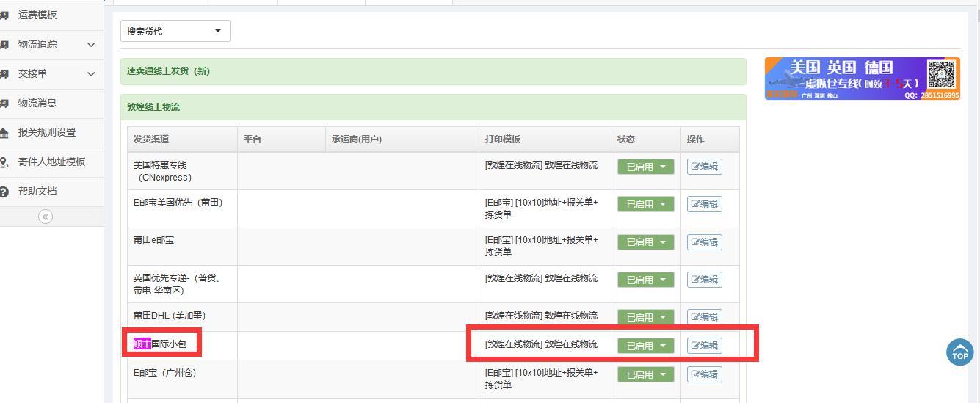Viewport: 980px width, 403px height.
Task: Collapse the sidebar with the double-arrow button
Action: [46, 217]
